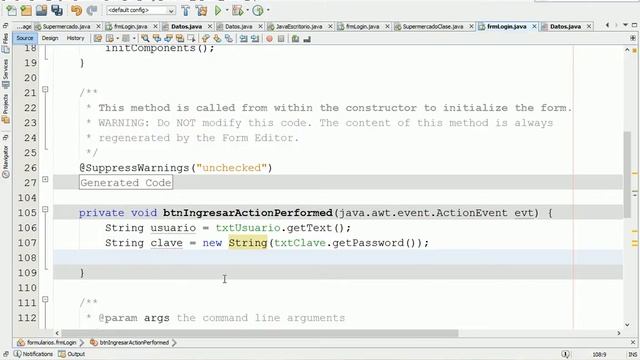Click the Uncomment lines icon
This screenshot has height=360, width=640.
[x=307, y=39]
